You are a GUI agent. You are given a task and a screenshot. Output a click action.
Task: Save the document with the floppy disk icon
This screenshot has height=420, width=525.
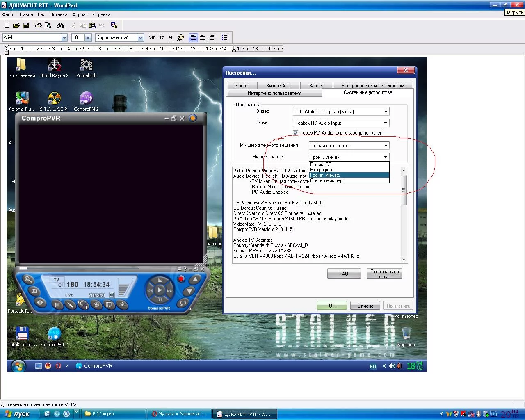26,25
